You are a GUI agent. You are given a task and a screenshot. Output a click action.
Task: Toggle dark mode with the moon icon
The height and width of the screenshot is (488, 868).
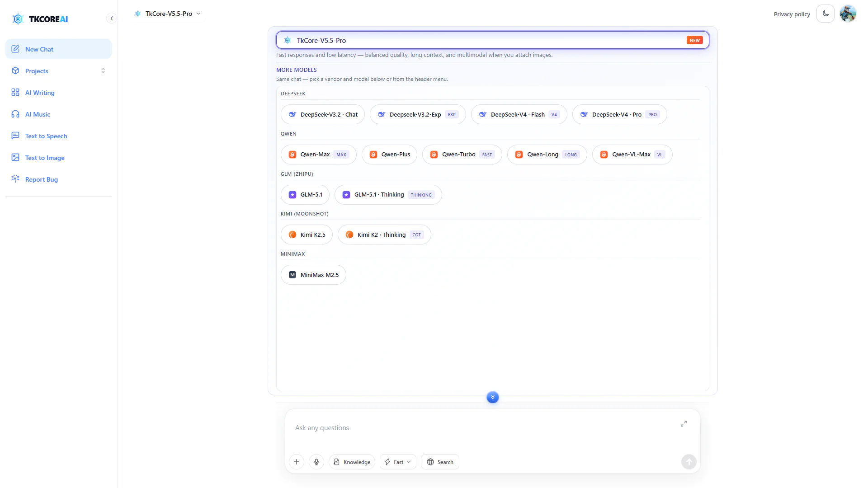click(826, 14)
